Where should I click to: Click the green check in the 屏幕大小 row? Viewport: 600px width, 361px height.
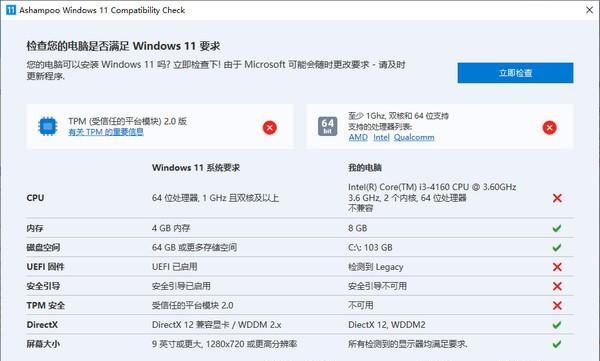click(x=557, y=344)
